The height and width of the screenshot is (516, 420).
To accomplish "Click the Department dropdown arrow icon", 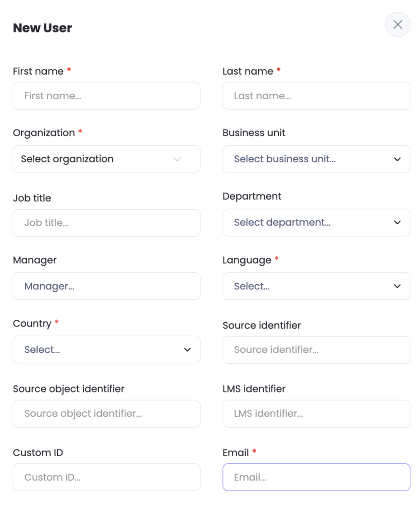I will coord(397,223).
